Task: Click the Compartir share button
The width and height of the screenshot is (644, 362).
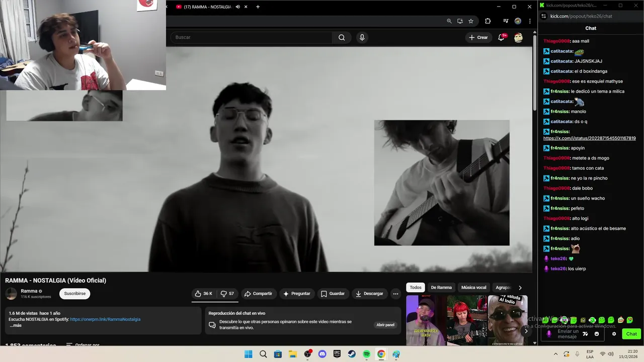Action: (258, 294)
